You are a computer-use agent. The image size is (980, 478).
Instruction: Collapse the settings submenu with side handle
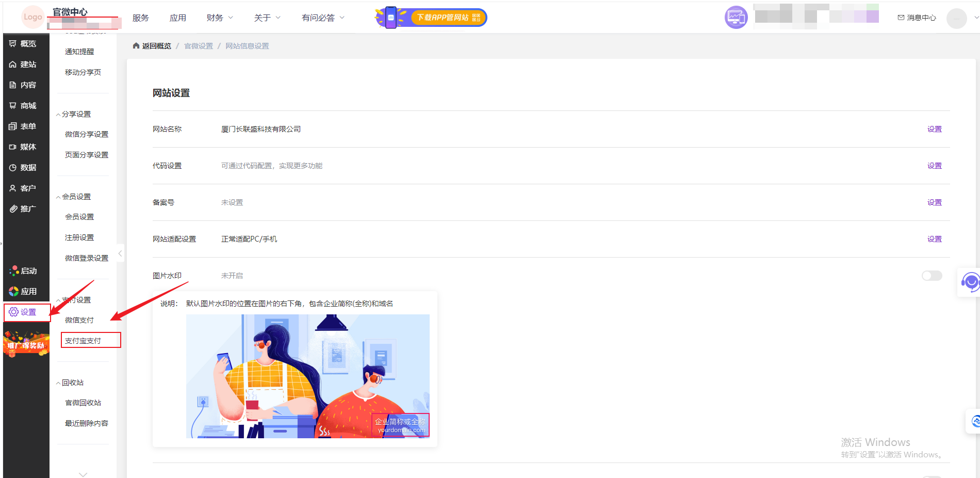coord(120,253)
